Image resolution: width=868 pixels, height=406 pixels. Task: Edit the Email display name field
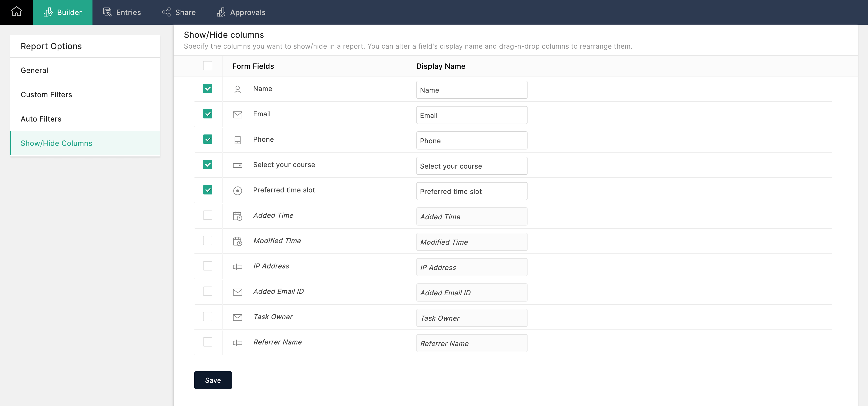472,115
